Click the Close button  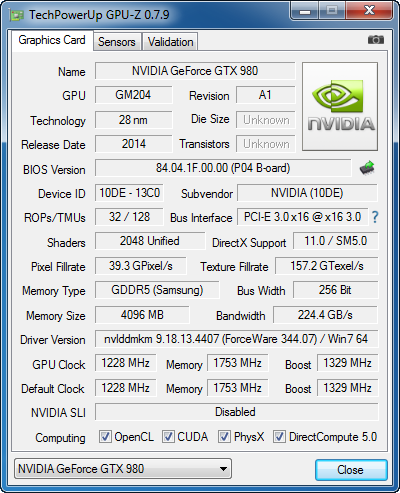[x=351, y=470]
